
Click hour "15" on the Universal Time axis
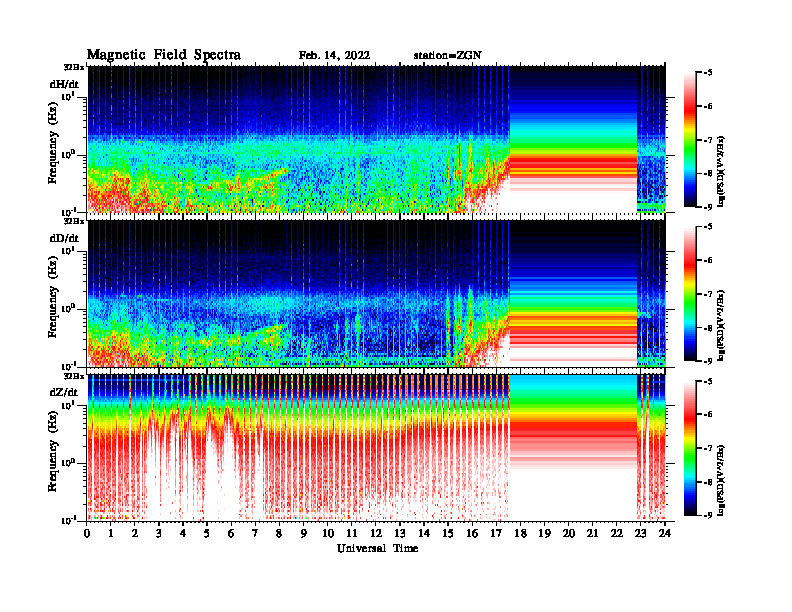click(448, 533)
